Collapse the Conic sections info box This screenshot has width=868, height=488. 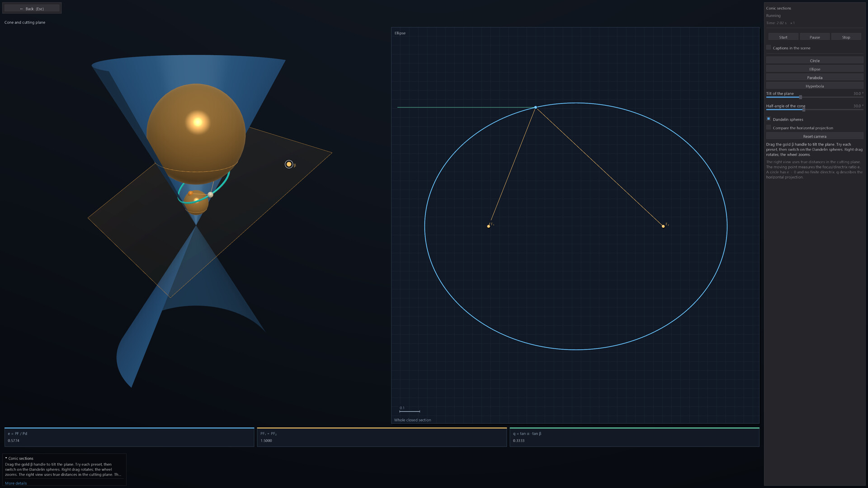(x=6, y=458)
